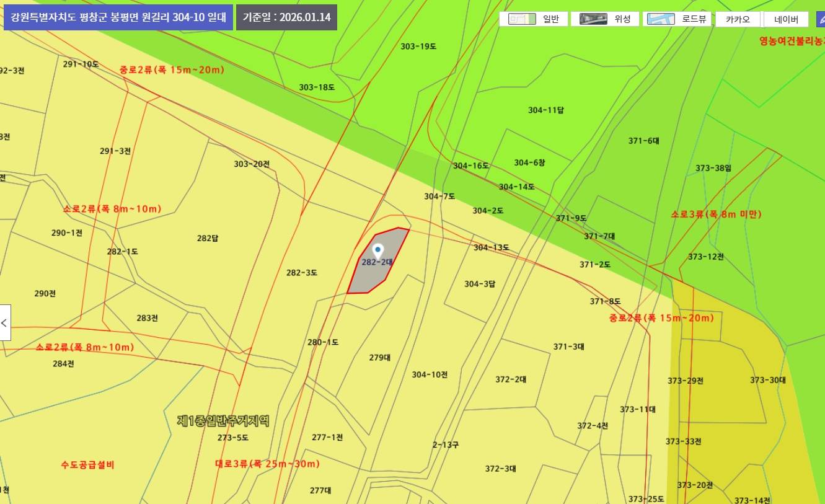Click the location pin on parcel 282-2대
The width and height of the screenshot is (825, 504).
click(377, 250)
